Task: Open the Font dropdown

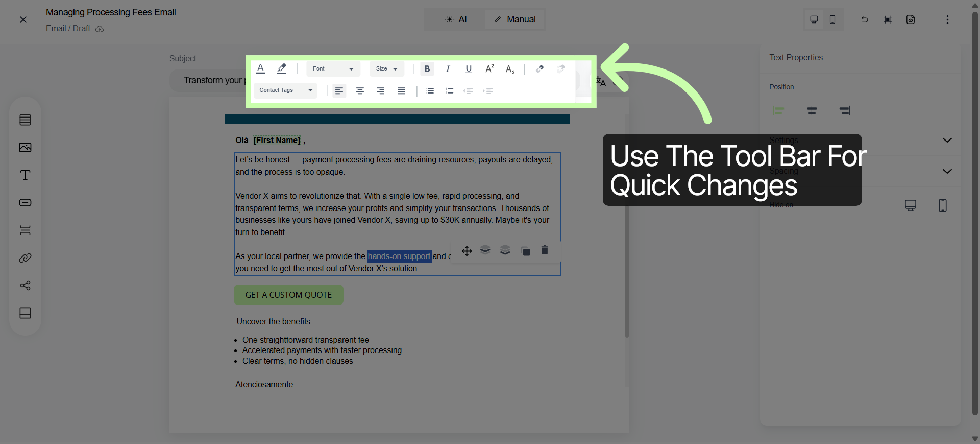Action: (x=333, y=68)
